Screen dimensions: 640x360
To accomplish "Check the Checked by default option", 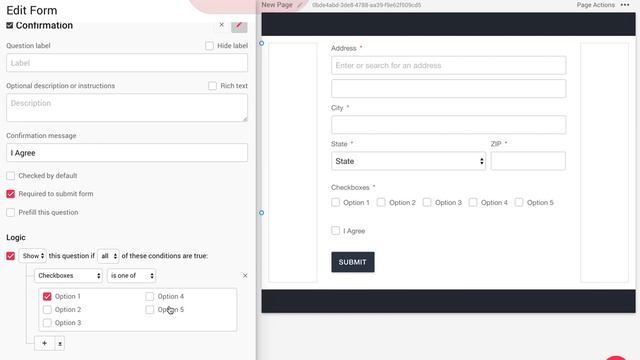I will tap(11, 176).
